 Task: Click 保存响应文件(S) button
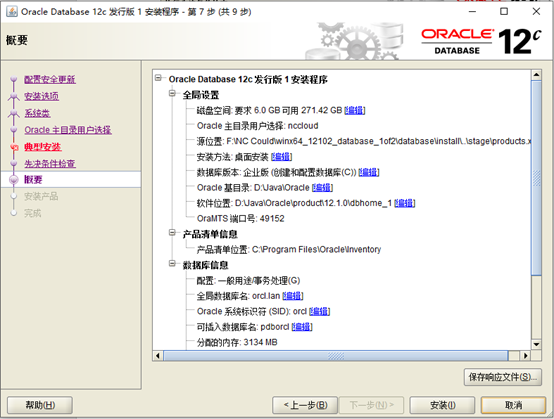503,377
